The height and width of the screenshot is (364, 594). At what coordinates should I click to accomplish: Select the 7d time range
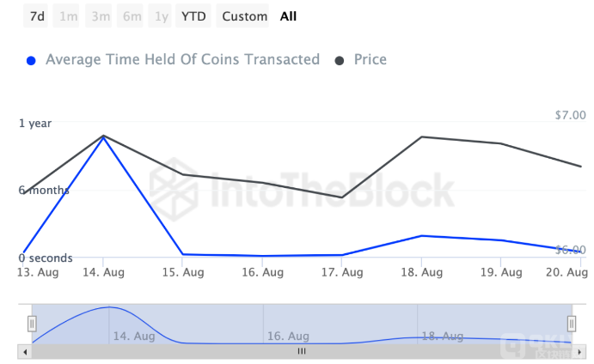click(37, 16)
